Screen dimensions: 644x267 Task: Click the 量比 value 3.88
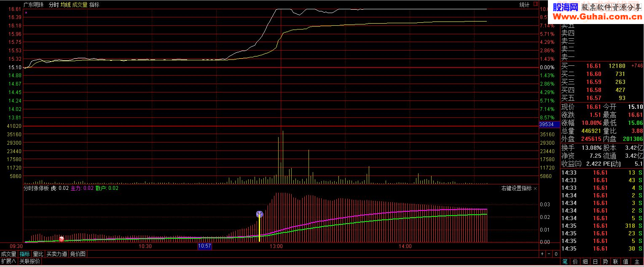point(637,131)
